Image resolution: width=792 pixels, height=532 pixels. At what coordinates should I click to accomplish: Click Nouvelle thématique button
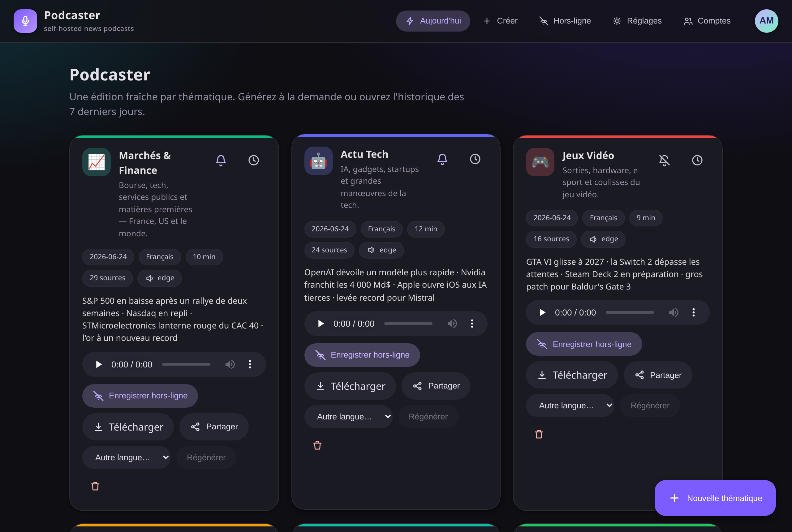pos(715,498)
